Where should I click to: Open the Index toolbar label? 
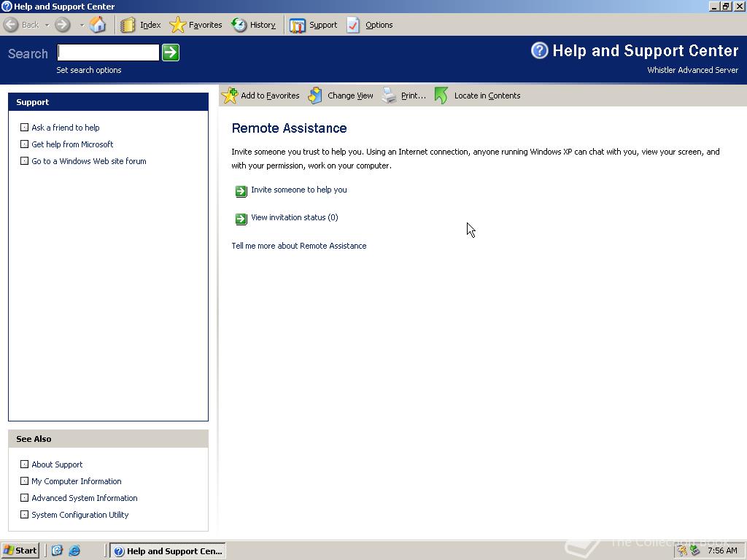(150, 25)
